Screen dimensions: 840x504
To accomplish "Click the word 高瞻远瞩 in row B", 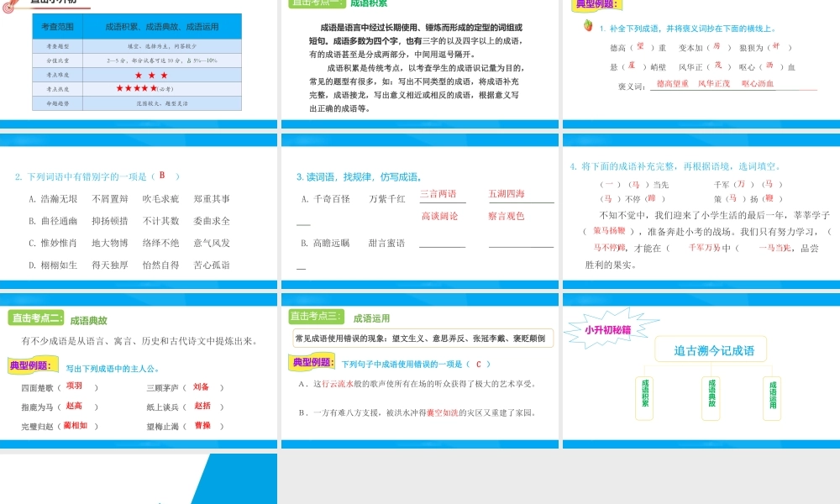I will [x=332, y=243].
